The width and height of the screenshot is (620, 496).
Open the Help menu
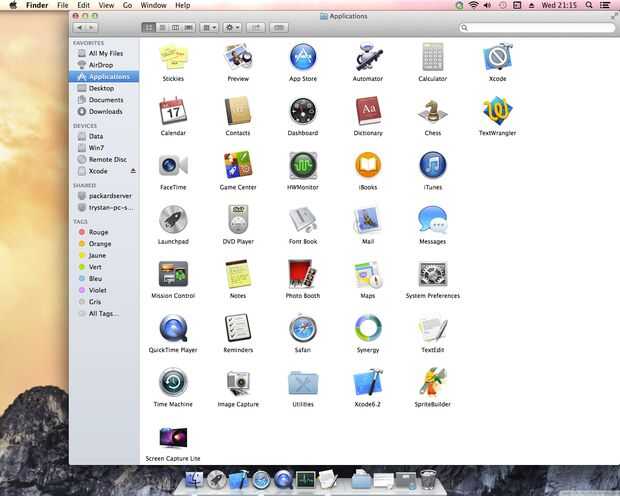[183, 5]
